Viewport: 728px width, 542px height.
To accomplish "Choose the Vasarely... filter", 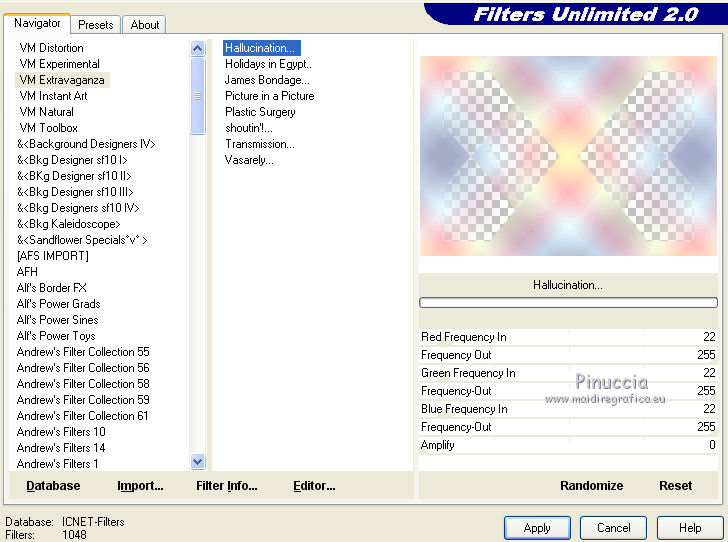I will pyautogui.click(x=249, y=160).
